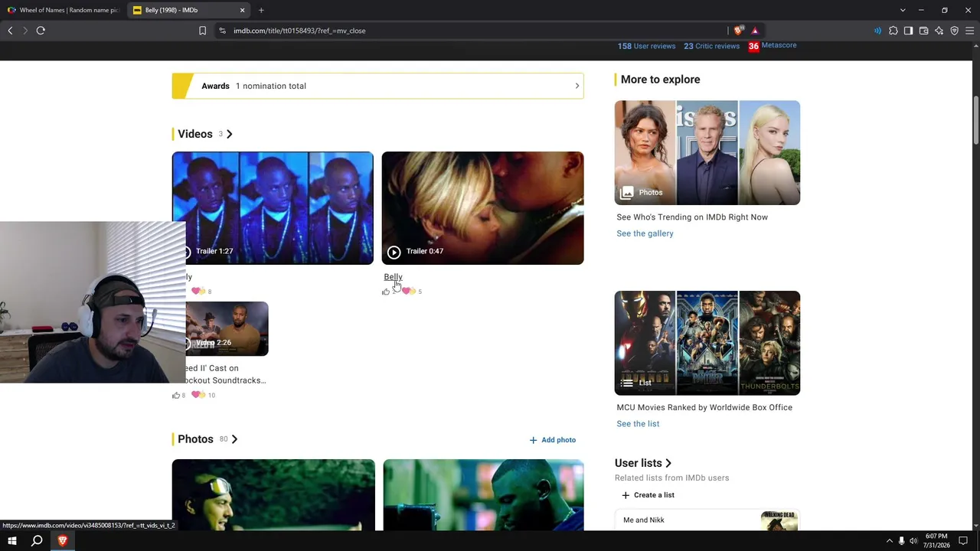Expand the User lists chevron

pos(668,463)
